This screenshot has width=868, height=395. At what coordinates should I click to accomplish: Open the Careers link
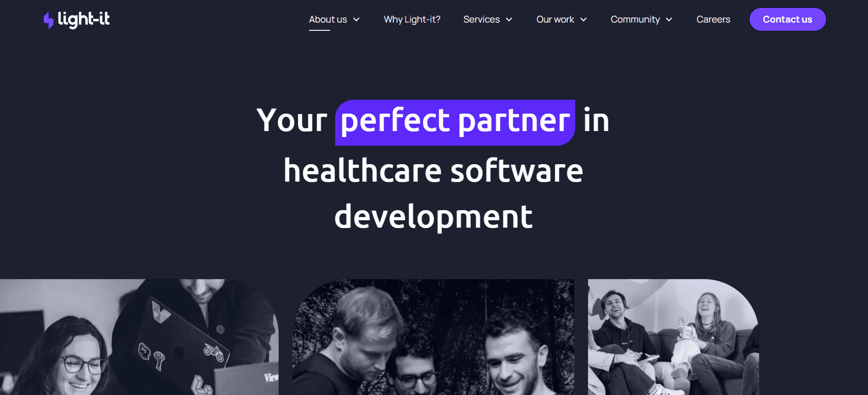click(x=713, y=19)
